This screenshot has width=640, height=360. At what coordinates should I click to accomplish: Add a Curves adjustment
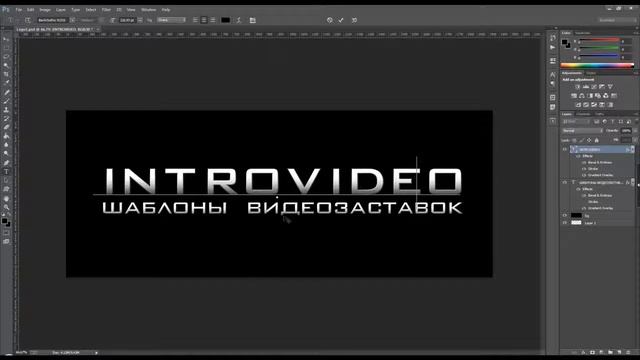pos(594,87)
